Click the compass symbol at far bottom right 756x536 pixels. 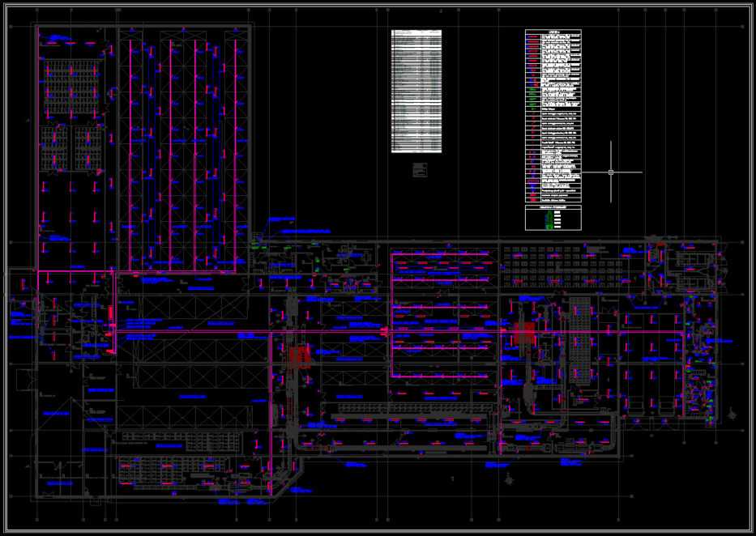[733, 414]
